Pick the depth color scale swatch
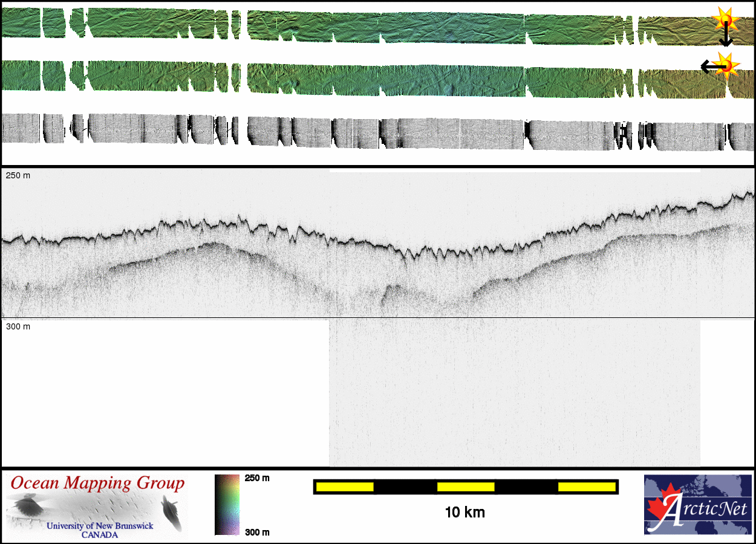Image resolution: width=756 pixels, height=544 pixels. 227,505
